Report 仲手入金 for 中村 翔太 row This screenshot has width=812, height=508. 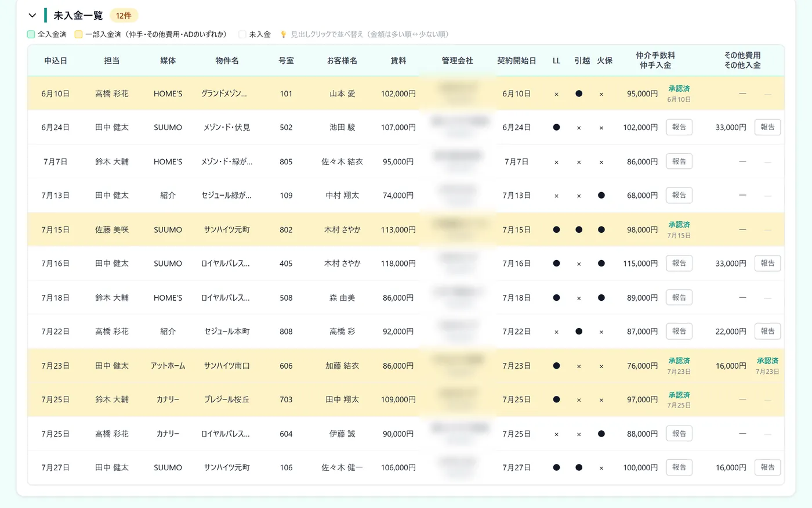pos(679,195)
